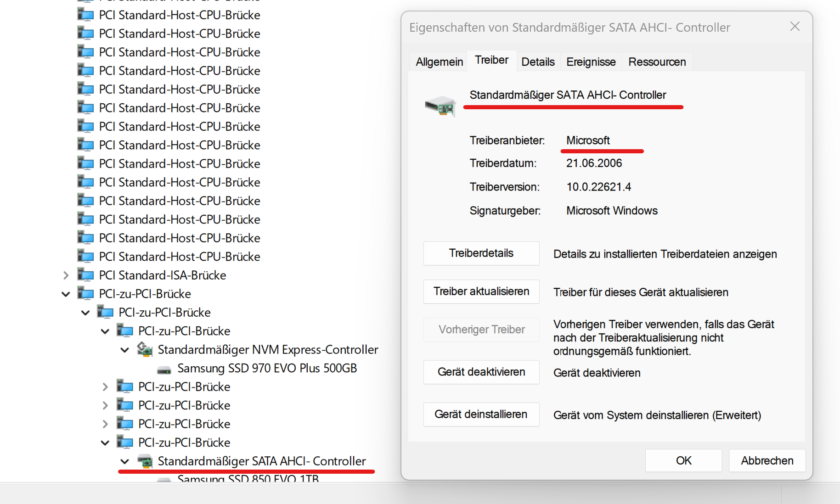Click the Treiberanbieter value 'Microsoft'
Screen dimensions: 840x504
pyautogui.click(x=588, y=140)
